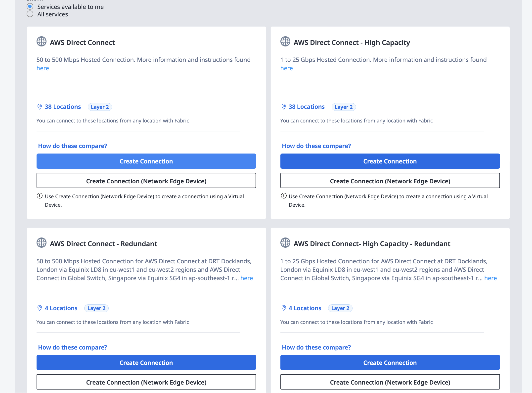Open 'How do these compare?' in High Capacity card

pos(316,146)
